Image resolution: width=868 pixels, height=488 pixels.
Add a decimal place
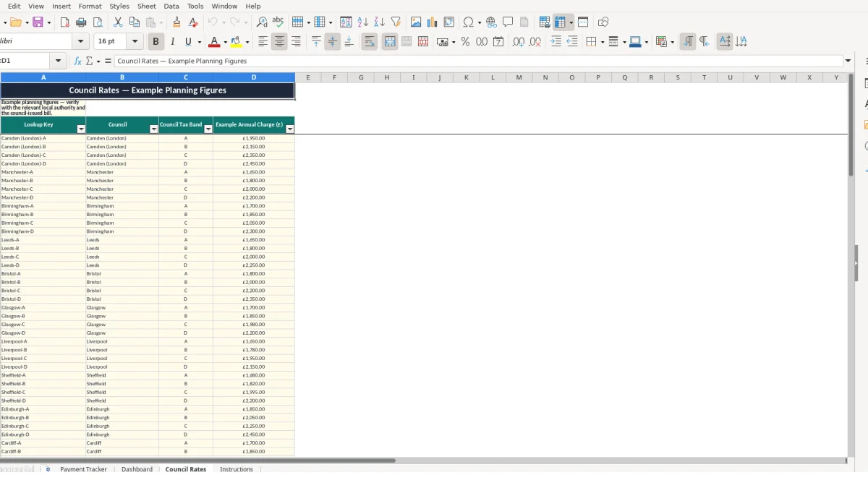tap(519, 42)
